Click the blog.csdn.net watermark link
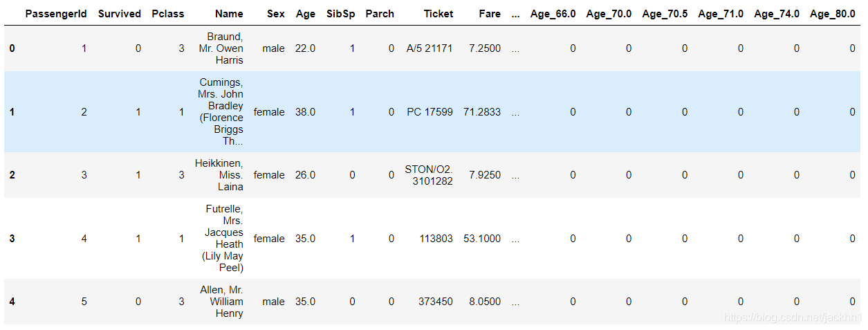Screen dimensions: 868x330 click(x=789, y=317)
